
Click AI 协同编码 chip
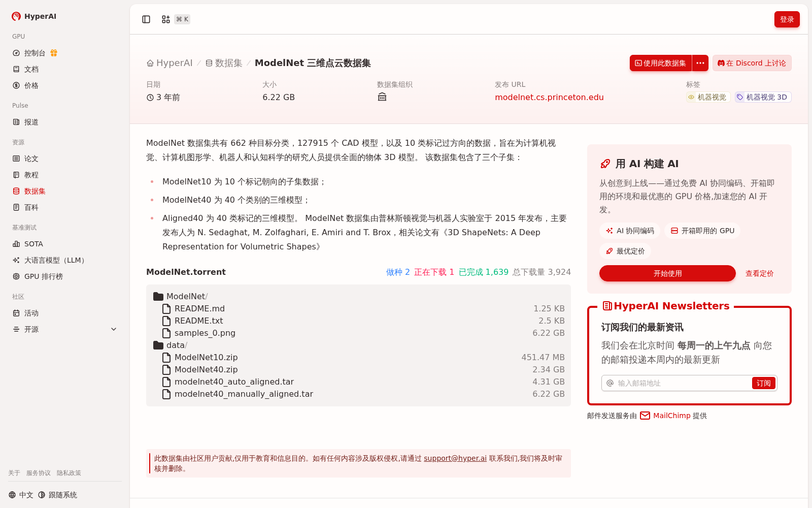(x=630, y=231)
